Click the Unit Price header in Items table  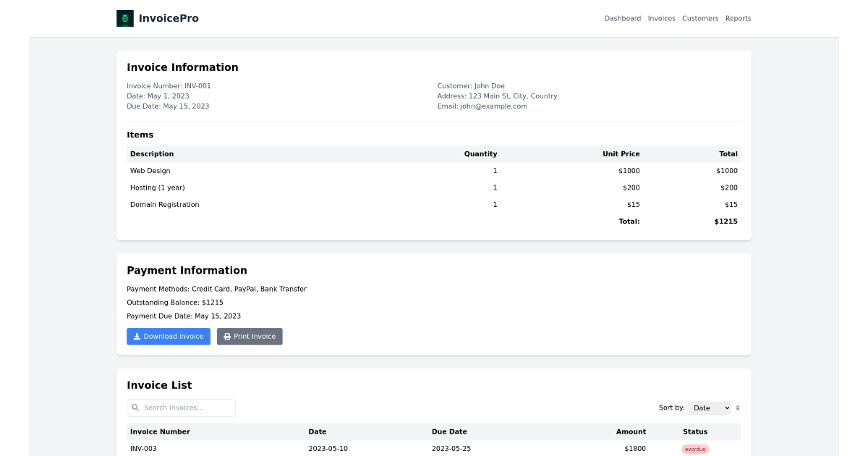point(621,154)
